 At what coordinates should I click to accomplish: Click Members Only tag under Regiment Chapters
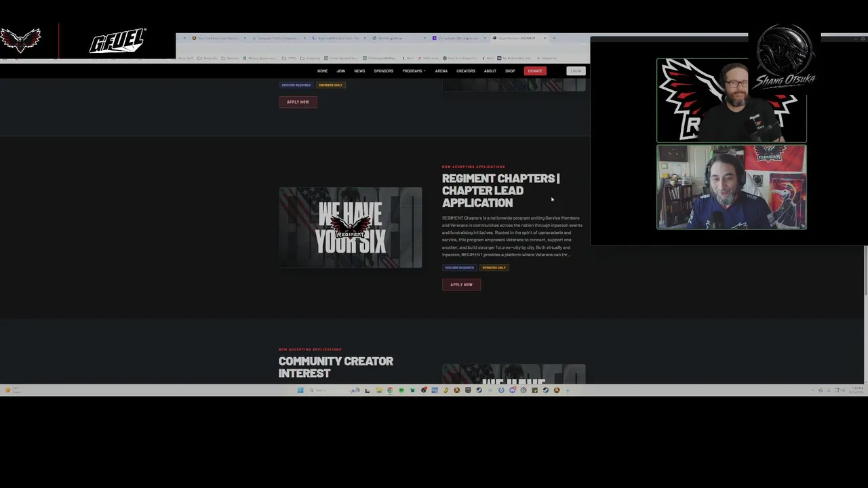tap(494, 268)
